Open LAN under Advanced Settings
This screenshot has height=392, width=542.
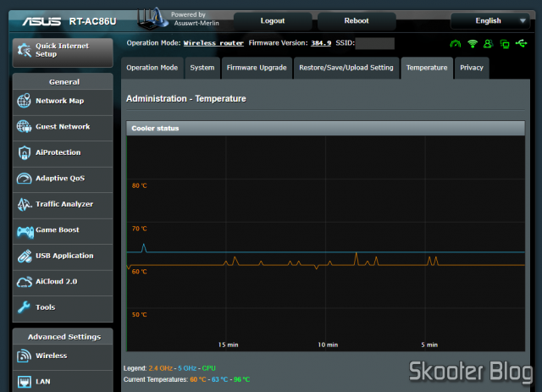(63, 382)
